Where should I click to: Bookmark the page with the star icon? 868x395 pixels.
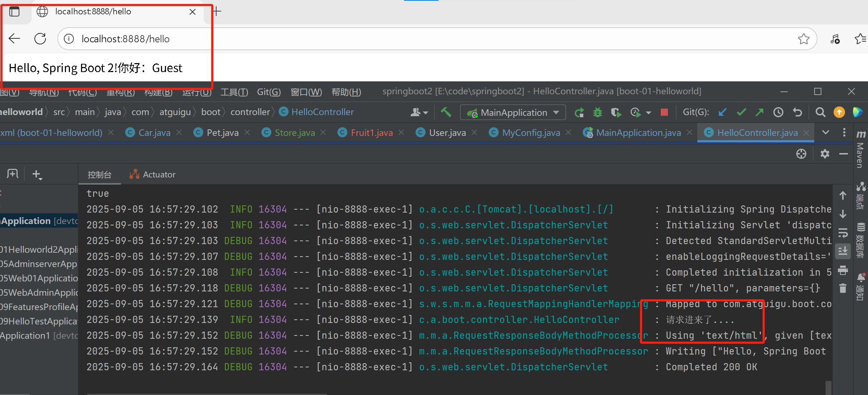click(804, 39)
